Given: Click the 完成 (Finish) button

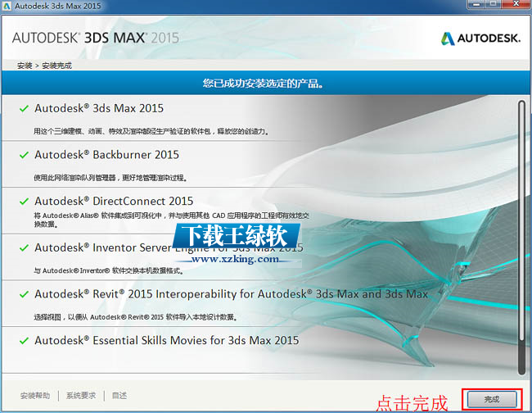Looking at the screenshot, I should click(492, 399).
